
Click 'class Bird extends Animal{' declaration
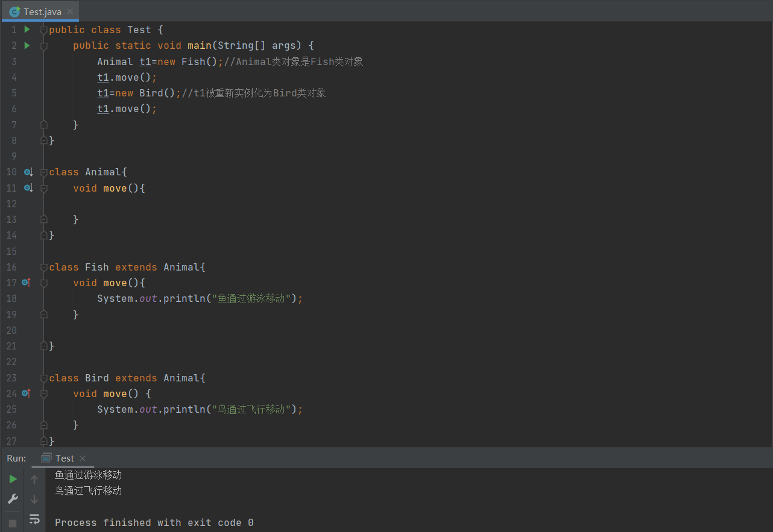[x=127, y=378]
